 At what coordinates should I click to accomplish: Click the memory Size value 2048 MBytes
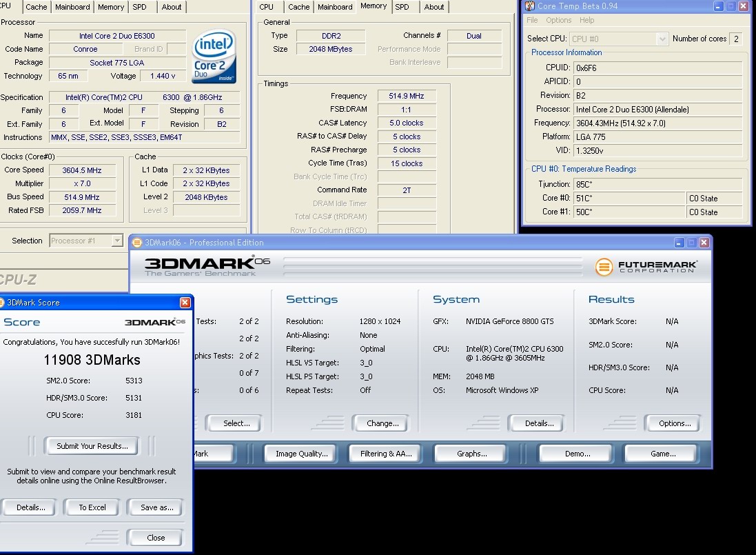click(x=331, y=49)
